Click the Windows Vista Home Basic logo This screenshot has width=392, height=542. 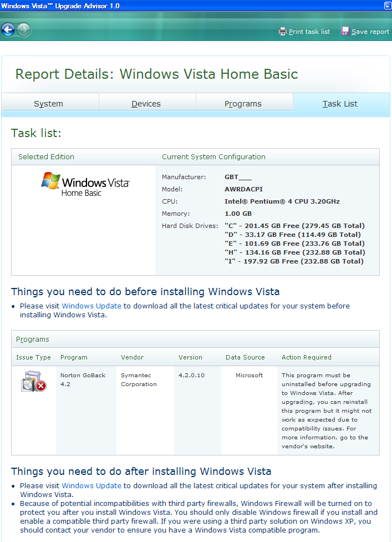pos(85,185)
